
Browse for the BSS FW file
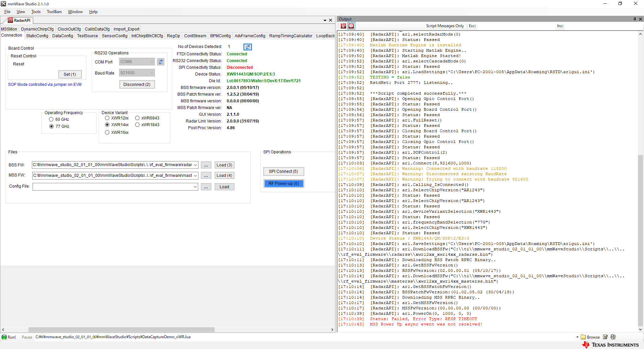pos(206,165)
